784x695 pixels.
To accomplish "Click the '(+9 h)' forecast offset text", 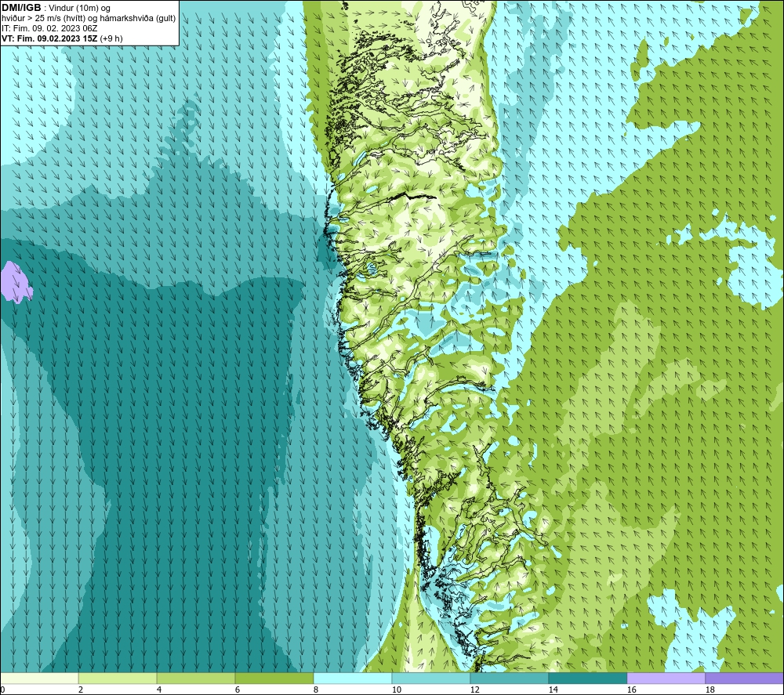I will click(x=111, y=38).
